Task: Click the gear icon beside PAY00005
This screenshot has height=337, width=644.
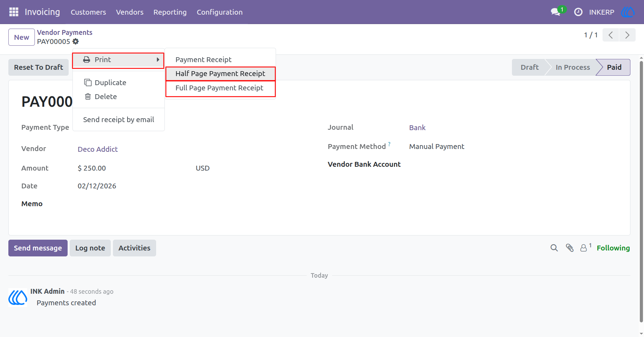Action: 76,42
